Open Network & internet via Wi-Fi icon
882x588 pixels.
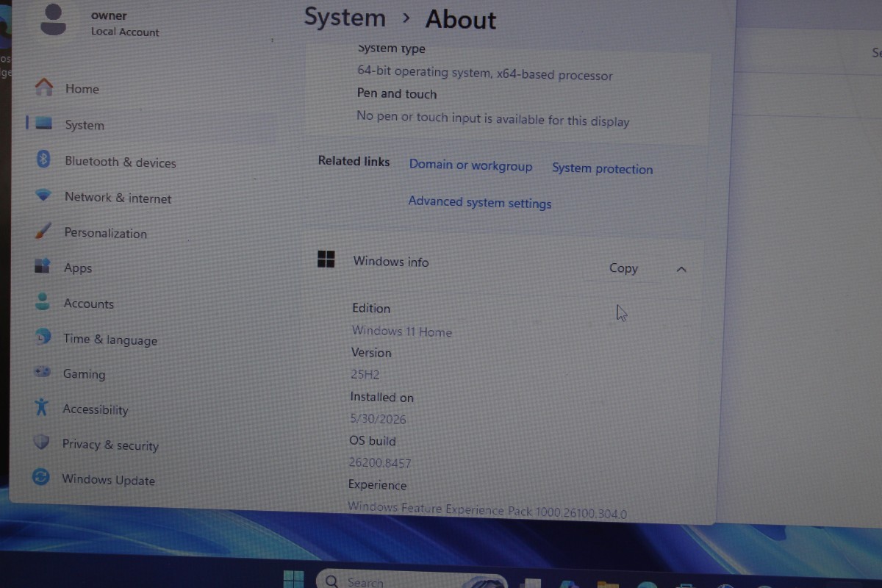[43, 196]
